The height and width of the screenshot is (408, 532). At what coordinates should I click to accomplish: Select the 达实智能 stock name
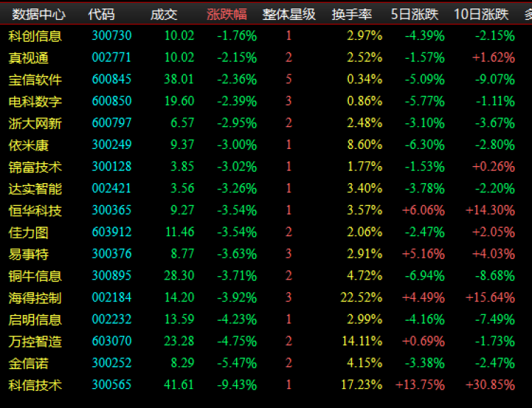[x=35, y=189]
